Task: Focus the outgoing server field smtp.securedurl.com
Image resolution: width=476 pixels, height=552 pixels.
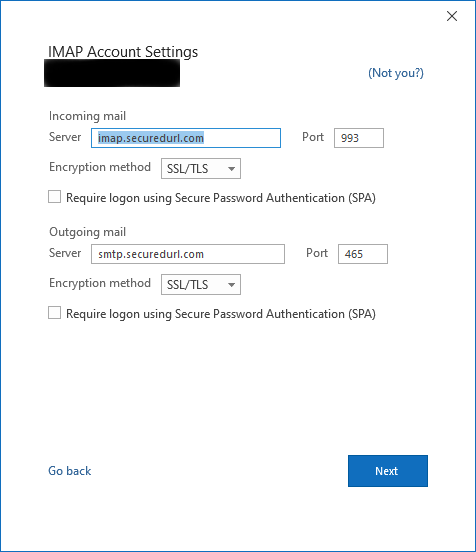Action: tap(188, 254)
